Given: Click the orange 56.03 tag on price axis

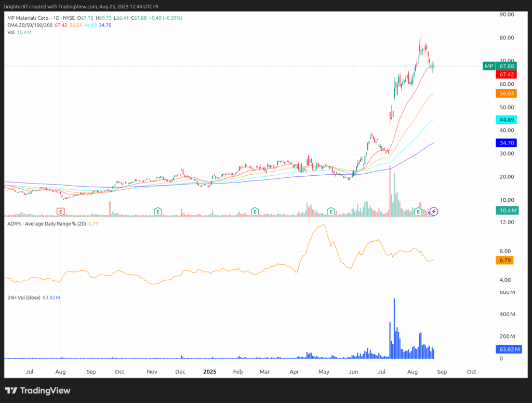Looking at the screenshot, I should pos(507,94).
